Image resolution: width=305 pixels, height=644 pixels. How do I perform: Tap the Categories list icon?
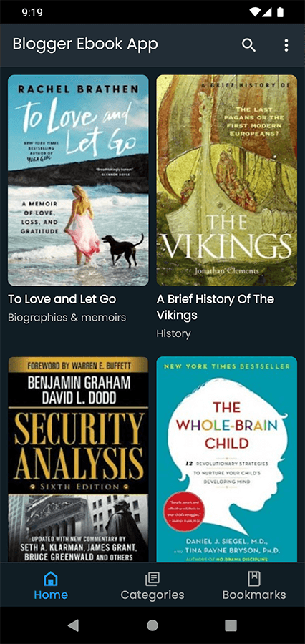152,579
